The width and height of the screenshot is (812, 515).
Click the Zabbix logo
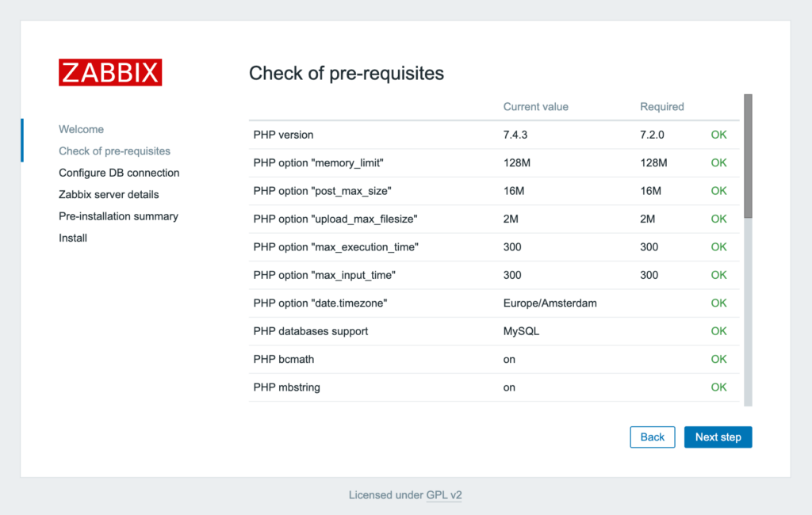(110, 72)
